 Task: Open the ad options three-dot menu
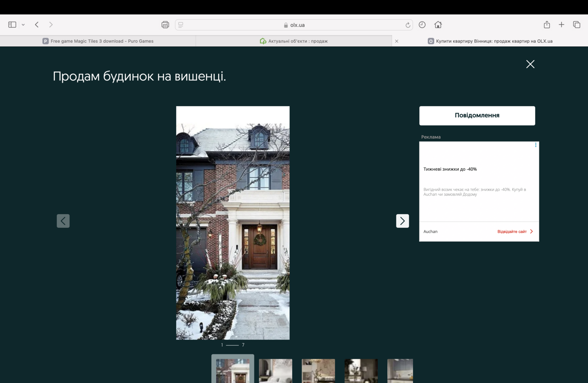click(535, 145)
